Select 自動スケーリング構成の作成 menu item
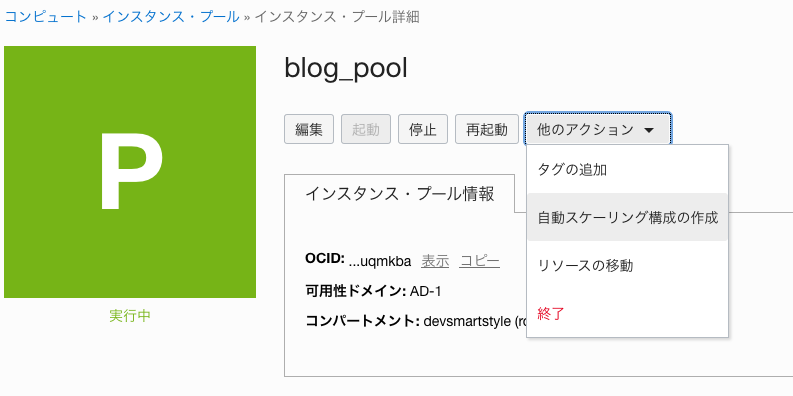The image size is (793, 396). (x=627, y=217)
